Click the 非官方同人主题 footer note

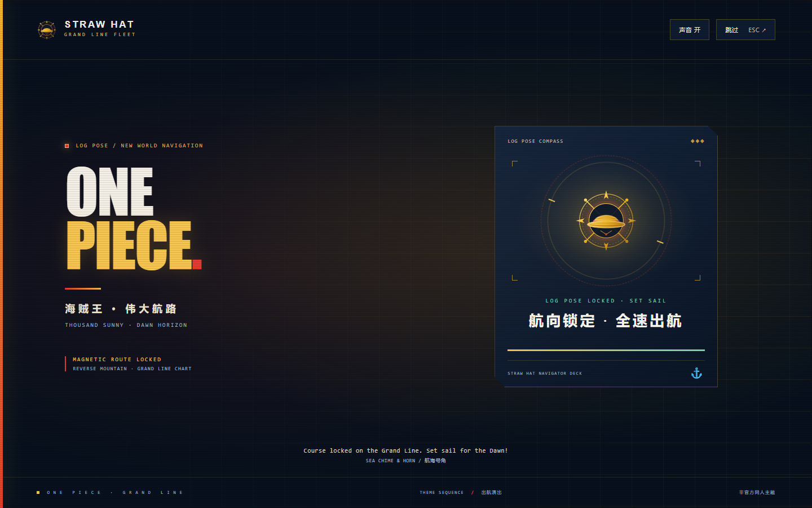click(757, 492)
